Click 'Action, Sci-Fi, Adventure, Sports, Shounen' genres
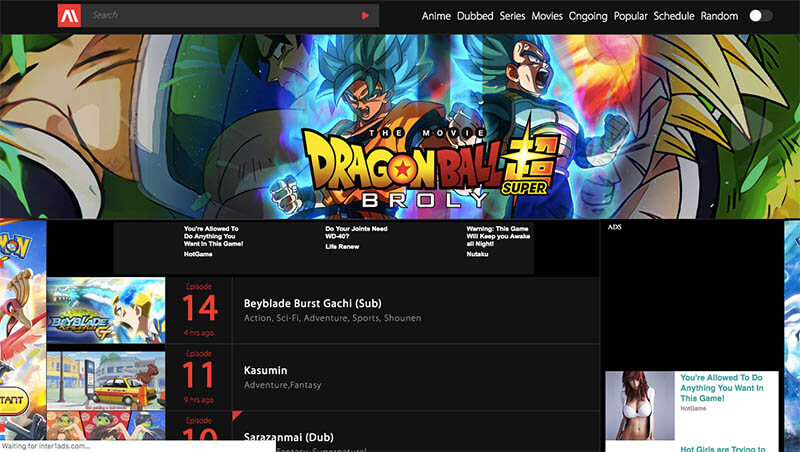The height and width of the screenshot is (452, 800). (x=333, y=318)
